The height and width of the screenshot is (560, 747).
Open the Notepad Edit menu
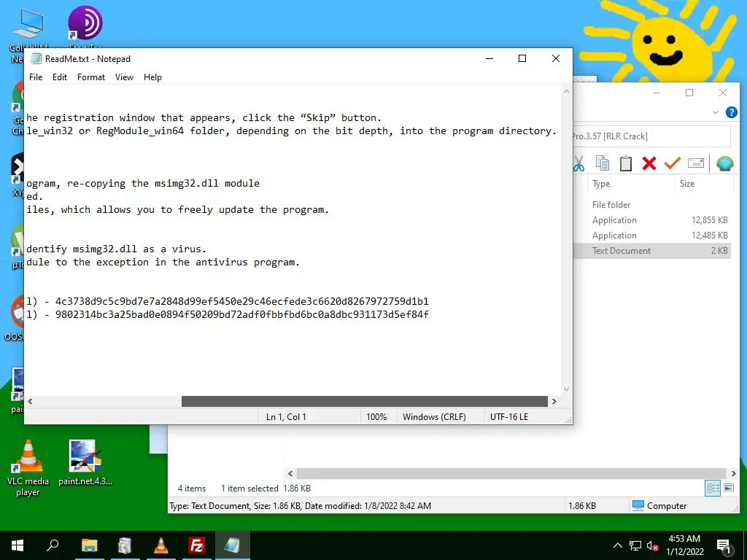click(60, 77)
